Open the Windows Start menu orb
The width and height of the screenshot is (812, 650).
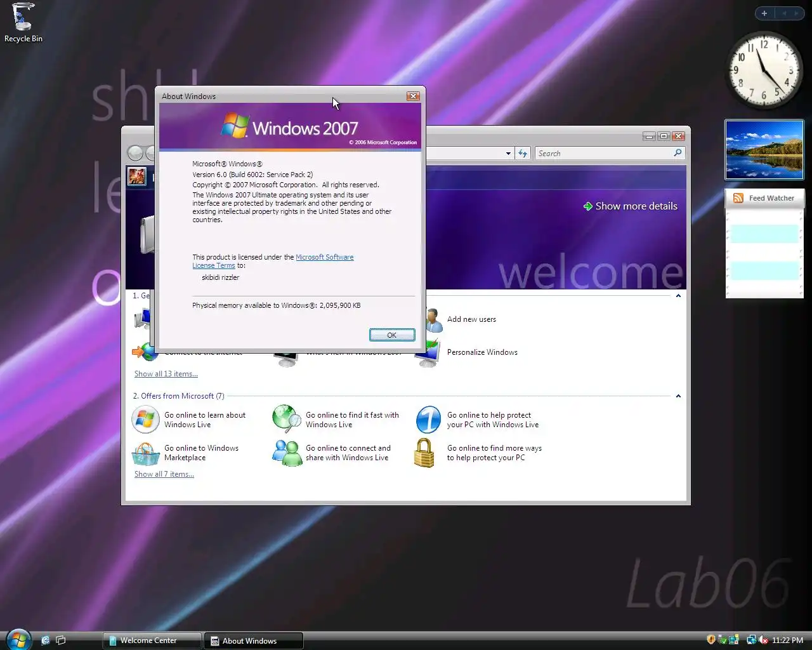pos(18,639)
